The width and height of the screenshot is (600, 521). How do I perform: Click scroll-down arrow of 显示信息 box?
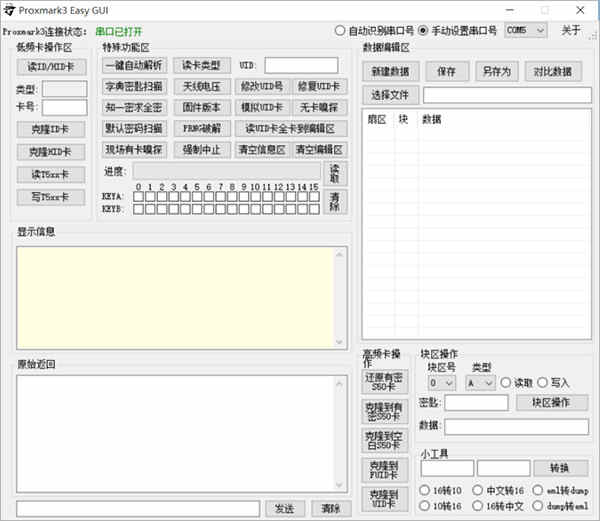(x=339, y=342)
